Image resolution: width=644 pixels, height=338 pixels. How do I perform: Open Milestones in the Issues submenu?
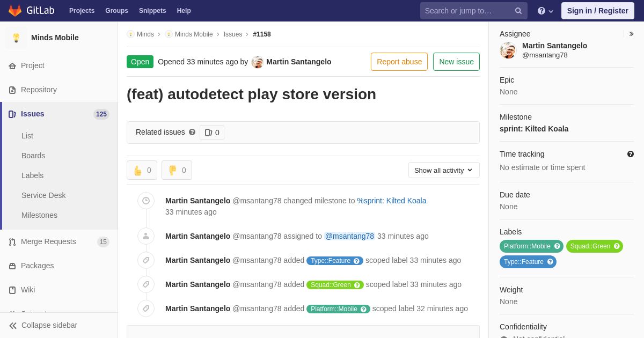pyautogui.click(x=39, y=215)
